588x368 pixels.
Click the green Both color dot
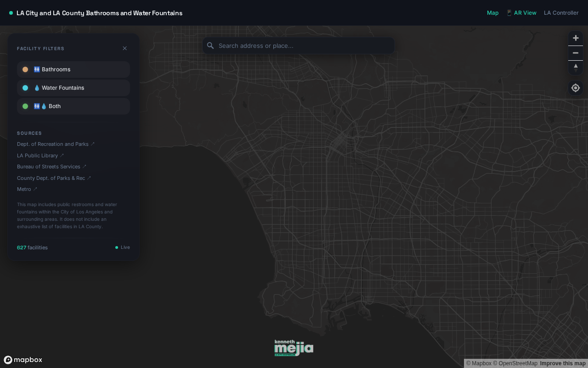tap(25, 106)
